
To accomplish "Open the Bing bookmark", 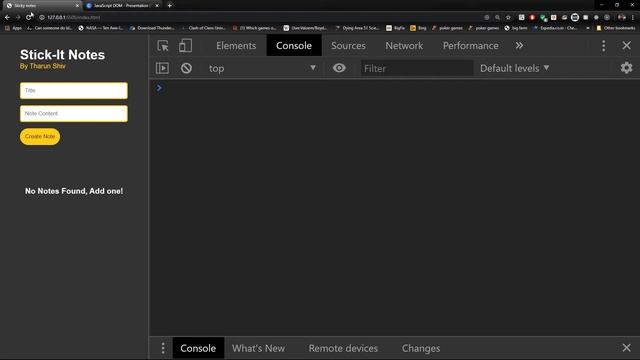I will coord(418,28).
